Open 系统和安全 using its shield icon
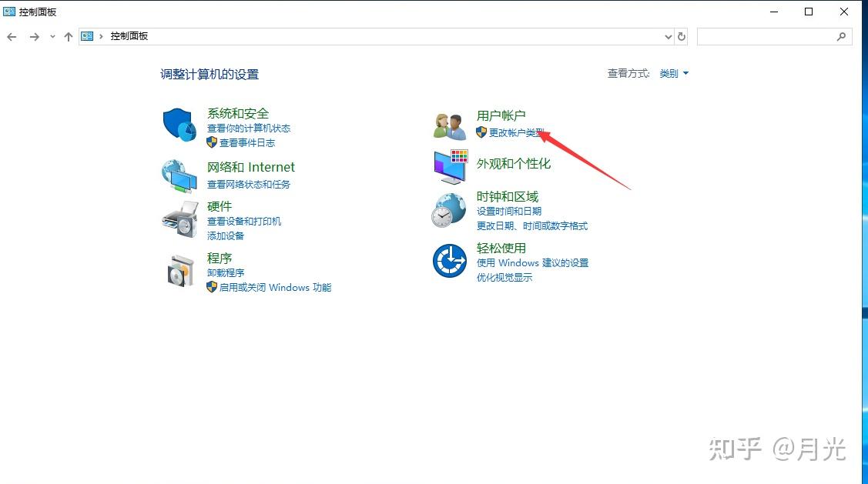Screen dimensions: 868x484 179,125
